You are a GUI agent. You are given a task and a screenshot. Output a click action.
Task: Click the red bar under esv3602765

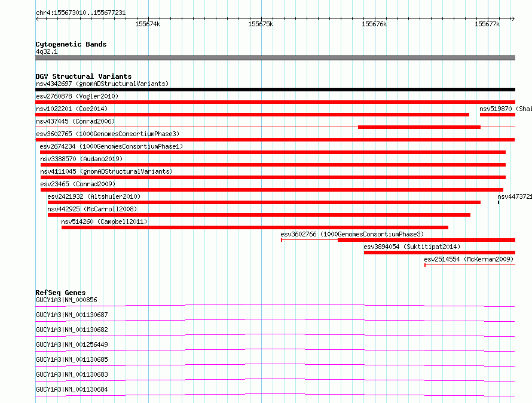(275, 140)
